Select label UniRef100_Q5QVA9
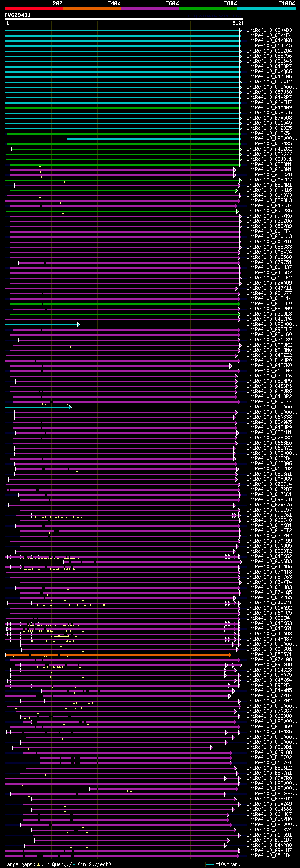 [269, 226]
